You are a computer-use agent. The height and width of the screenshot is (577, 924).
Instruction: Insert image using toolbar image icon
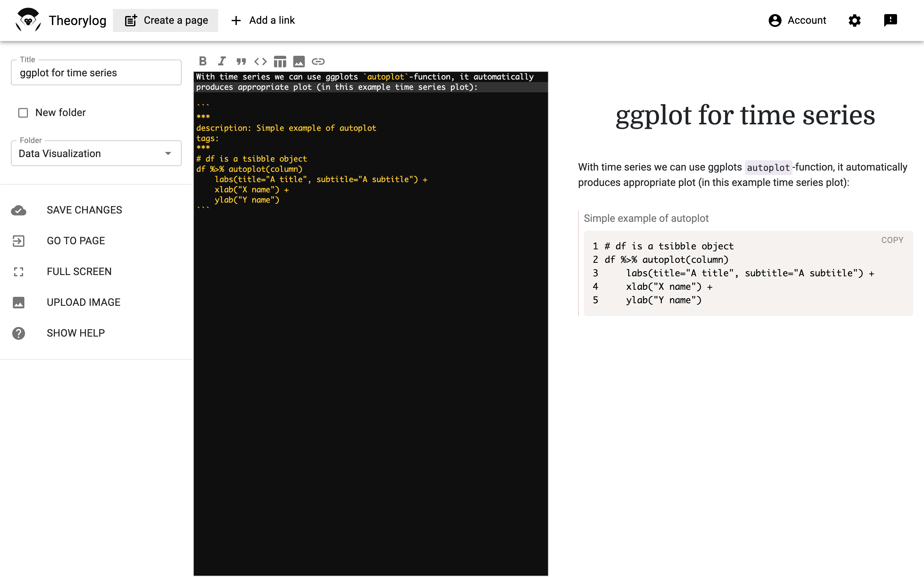[x=299, y=61]
